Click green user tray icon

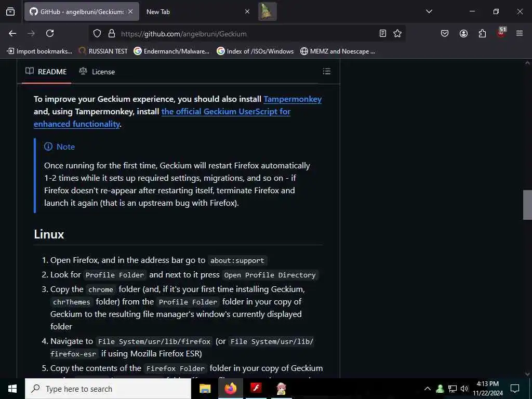440,389
